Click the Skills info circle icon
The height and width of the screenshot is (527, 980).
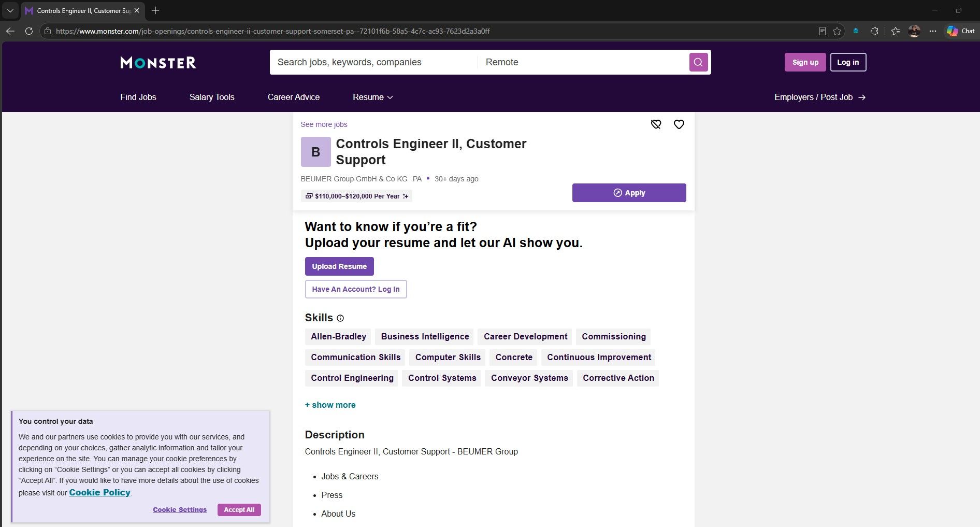[340, 318]
